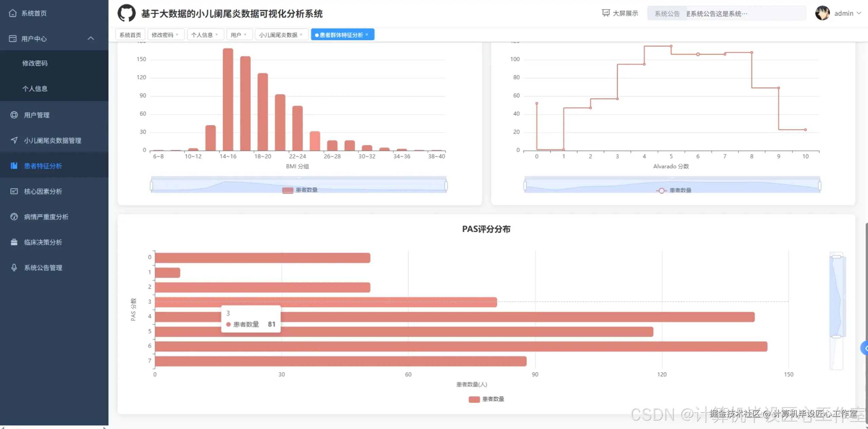Click the 大屏展示 presentation icon
The width and height of the screenshot is (868, 429).
pos(606,13)
